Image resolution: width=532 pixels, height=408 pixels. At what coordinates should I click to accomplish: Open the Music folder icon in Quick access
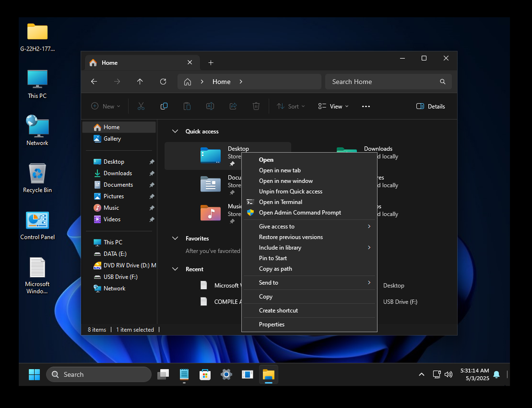point(210,213)
